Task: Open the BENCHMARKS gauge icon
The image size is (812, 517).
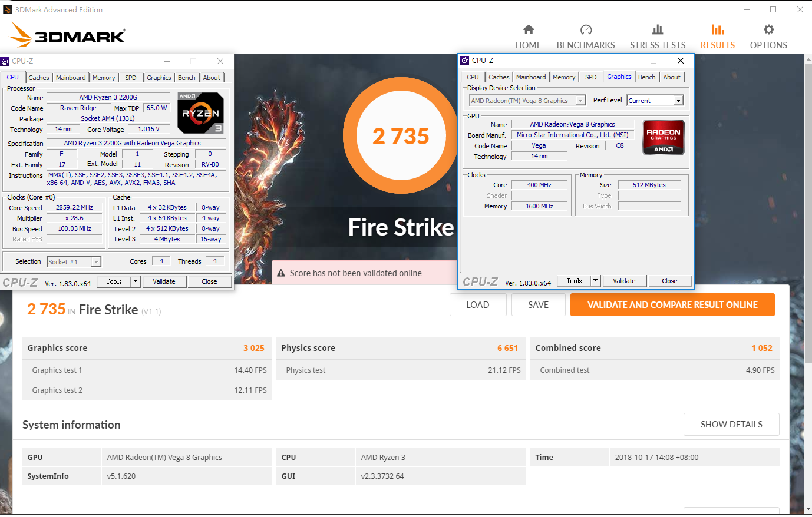Action: [586, 29]
